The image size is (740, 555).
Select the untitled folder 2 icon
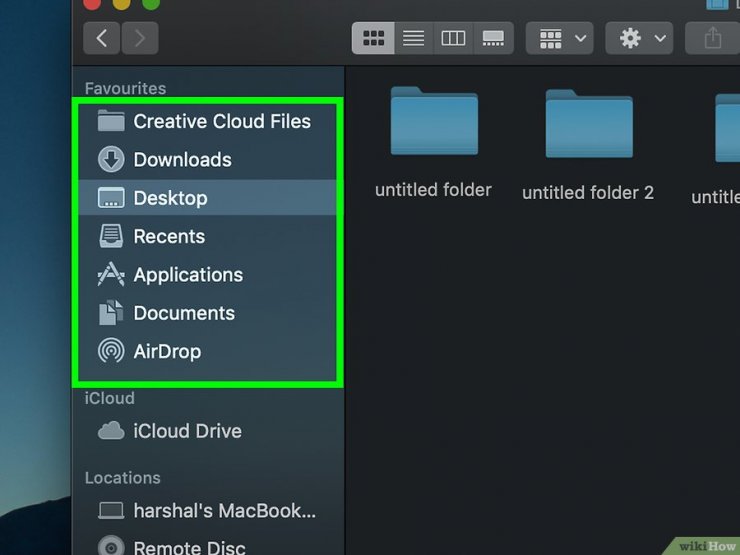(x=589, y=124)
